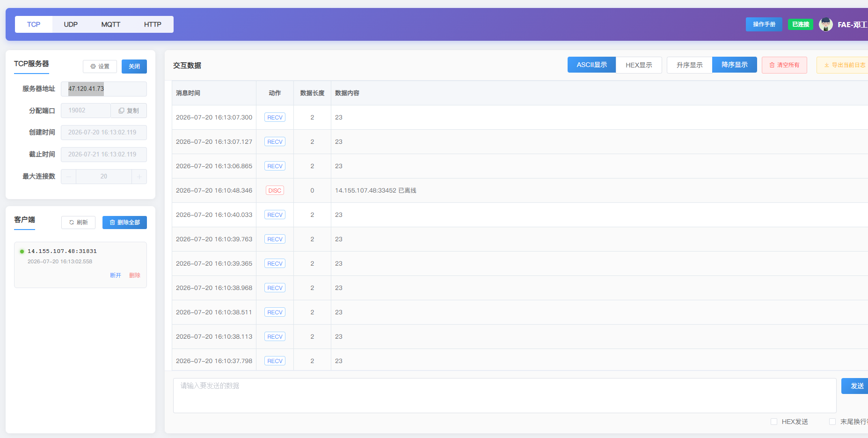Click RECV tag in 16:10:39.763 row
This screenshot has height=438, width=868.
(275, 239)
